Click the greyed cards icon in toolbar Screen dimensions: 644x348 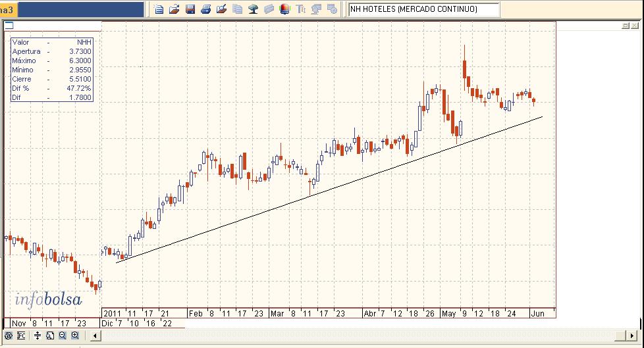click(269, 9)
